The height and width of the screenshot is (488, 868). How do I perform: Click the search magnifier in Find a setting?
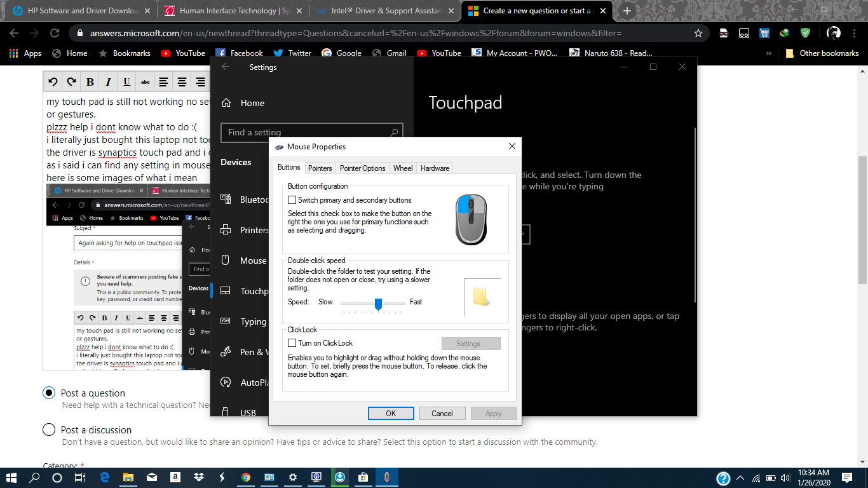click(394, 132)
